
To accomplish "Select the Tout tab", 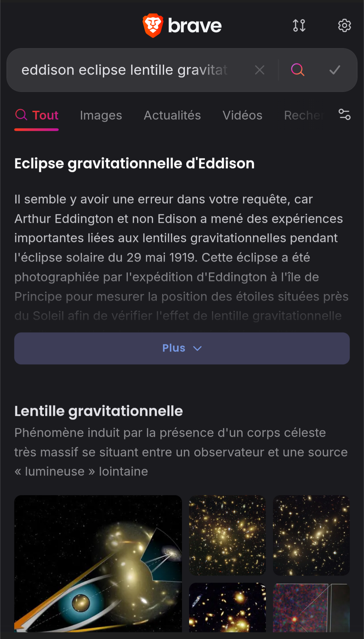I will pyautogui.click(x=37, y=115).
